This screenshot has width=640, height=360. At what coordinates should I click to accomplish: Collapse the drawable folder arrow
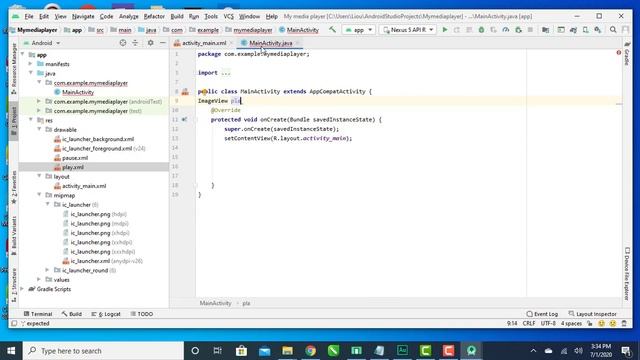click(39, 129)
